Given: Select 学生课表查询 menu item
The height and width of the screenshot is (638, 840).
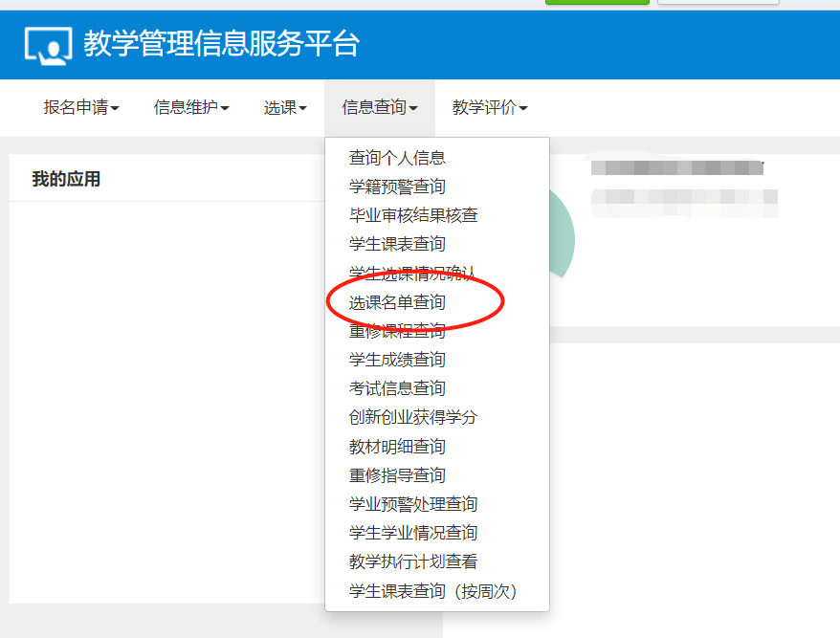Looking at the screenshot, I should point(397,244).
